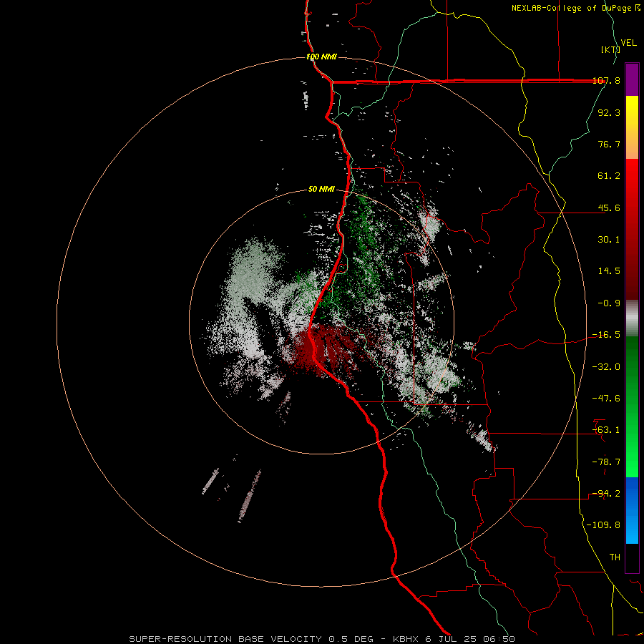The width and height of the screenshot is (644, 644).
Task: Select the -109.8 velocity scale value
Action: click(604, 525)
